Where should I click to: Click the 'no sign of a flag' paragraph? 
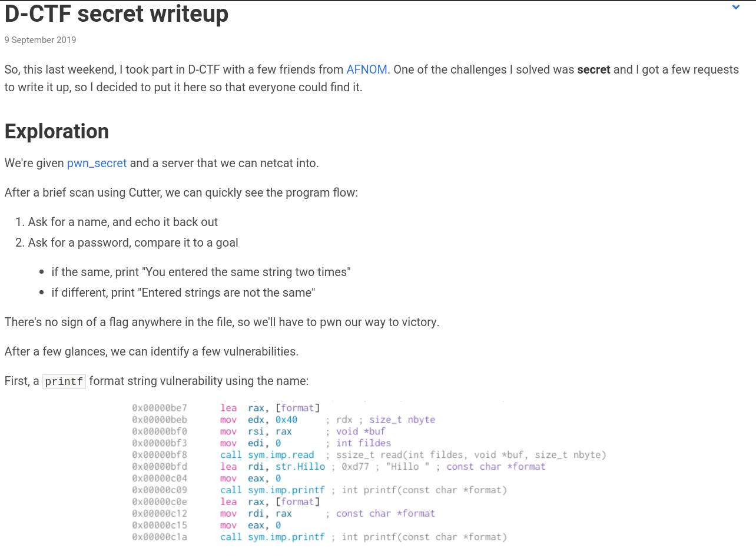click(222, 322)
